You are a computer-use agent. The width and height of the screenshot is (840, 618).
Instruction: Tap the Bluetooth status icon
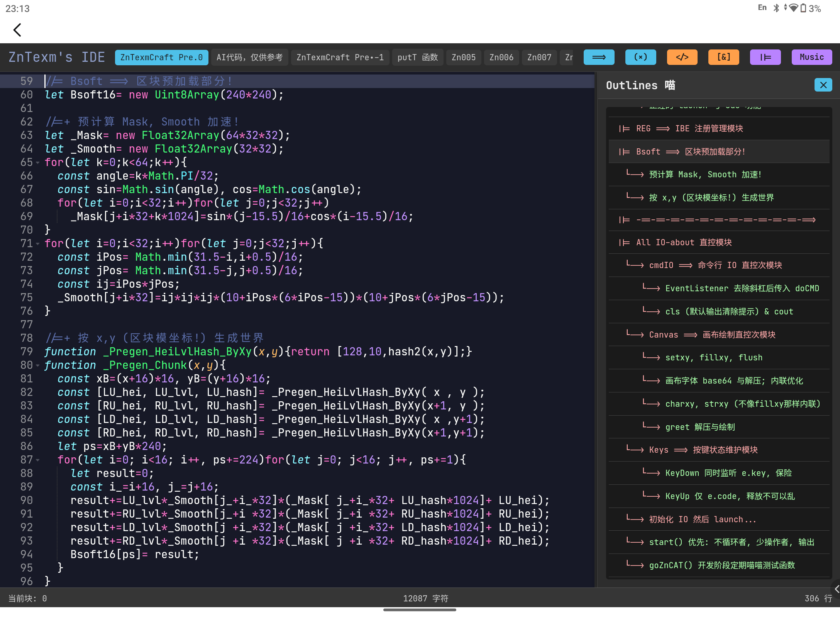pos(776,8)
